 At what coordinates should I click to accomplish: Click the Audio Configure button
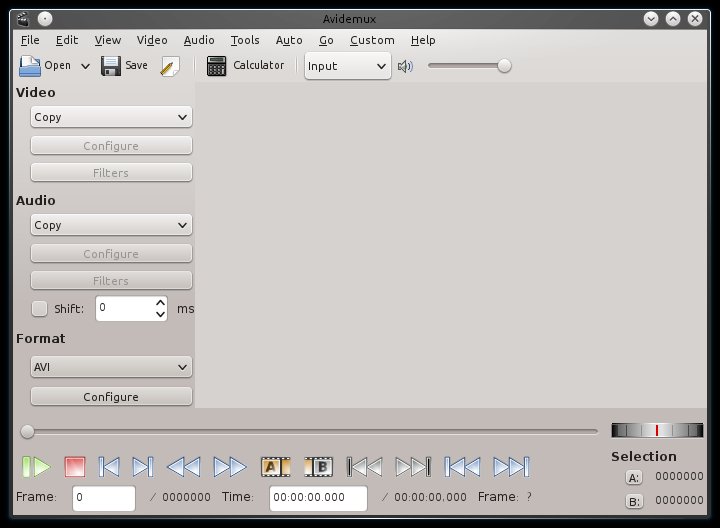(111, 253)
